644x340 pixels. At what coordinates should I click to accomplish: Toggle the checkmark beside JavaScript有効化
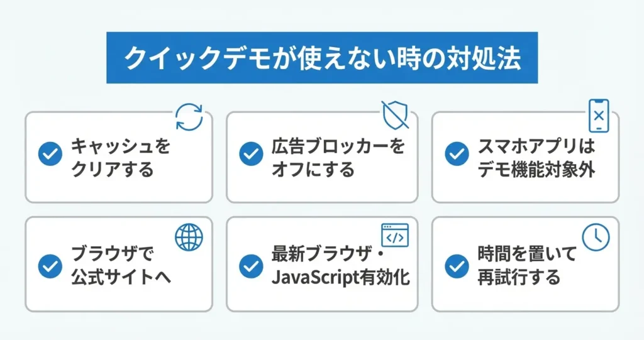(x=252, y=266)
